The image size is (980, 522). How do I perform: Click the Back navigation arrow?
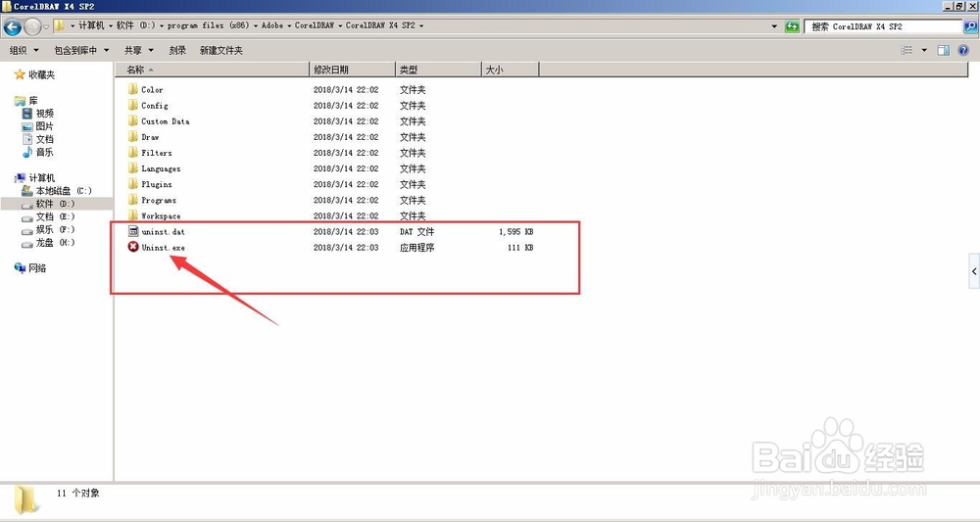pyautogui.click(x=13, y=26)
